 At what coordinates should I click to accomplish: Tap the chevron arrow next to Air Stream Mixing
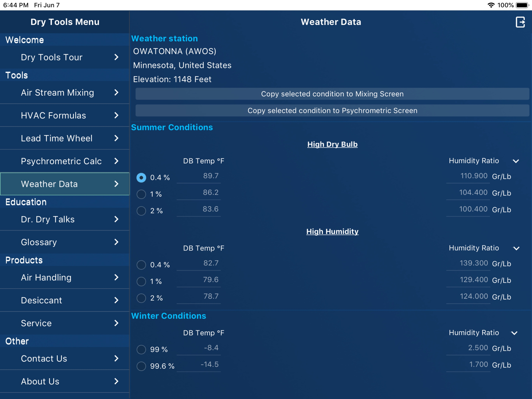coord(116,92)
